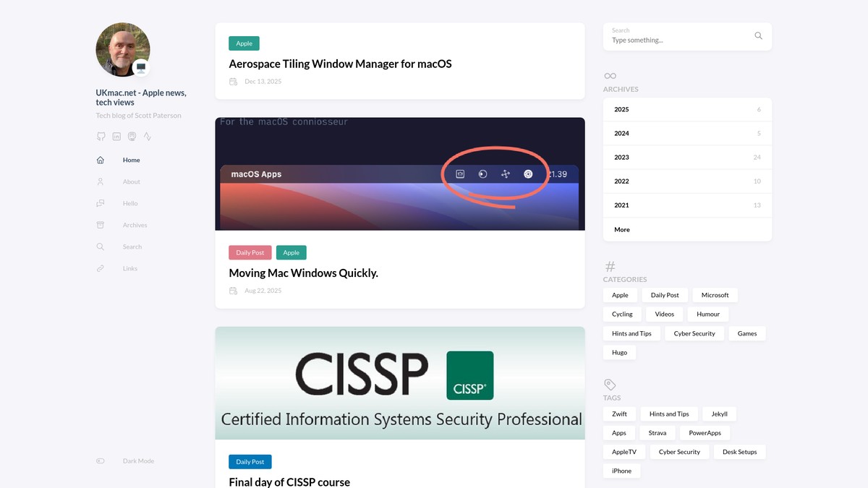Select the Cycling category
868x488 pixels.
click(x=622, y=314)
